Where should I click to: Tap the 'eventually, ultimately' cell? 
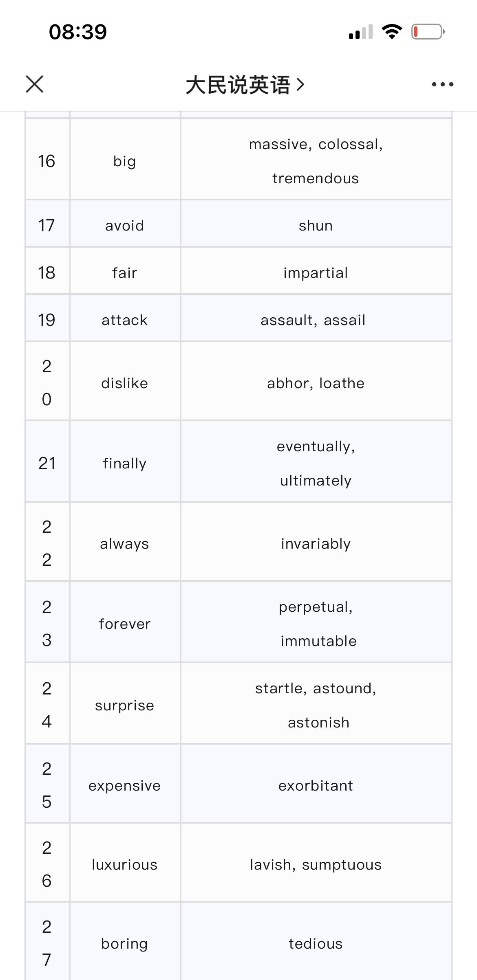(x=316, y=461)
